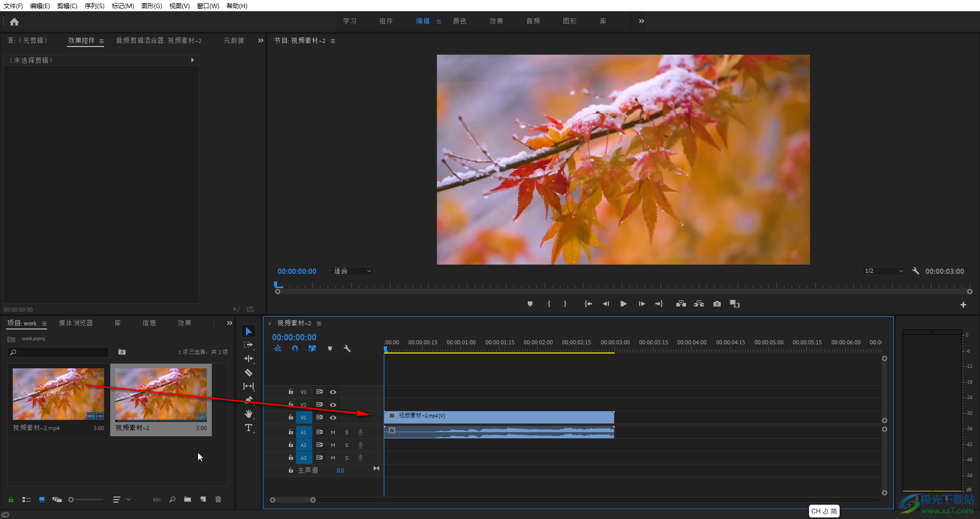Expand source panel group overflow chevrons

click(x=261, y=40)
